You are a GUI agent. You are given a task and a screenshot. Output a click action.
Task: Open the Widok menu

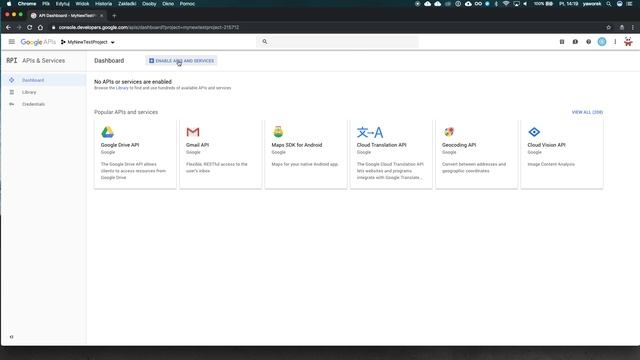(82, 4)
